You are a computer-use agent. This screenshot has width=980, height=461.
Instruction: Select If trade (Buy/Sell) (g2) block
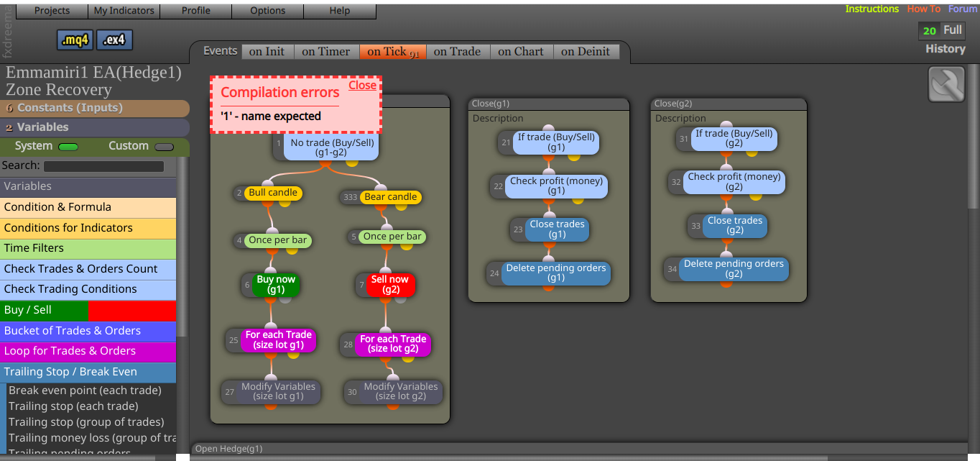(734, 138)
